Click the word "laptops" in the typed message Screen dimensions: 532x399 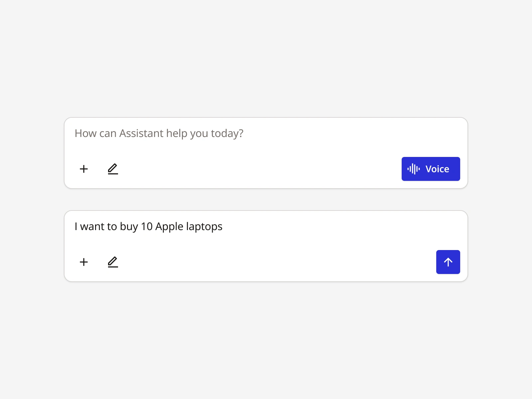(204, 226)
